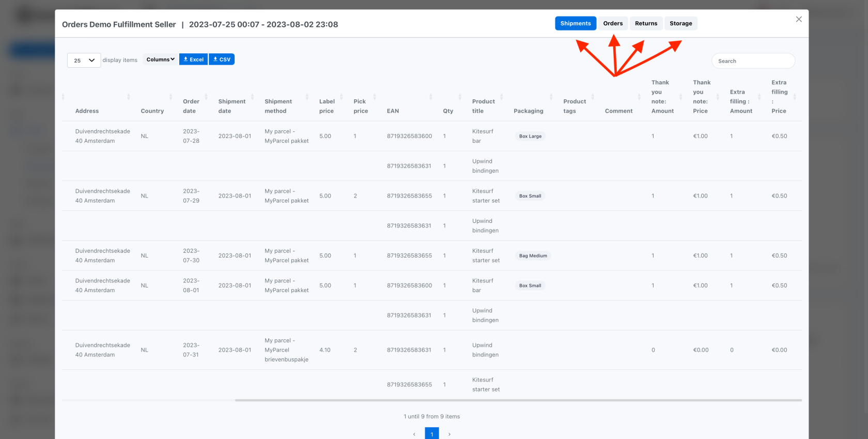Sort by EAN column
Image resolution: width=868 pixels, height=439 pixels.
[393, 111]
